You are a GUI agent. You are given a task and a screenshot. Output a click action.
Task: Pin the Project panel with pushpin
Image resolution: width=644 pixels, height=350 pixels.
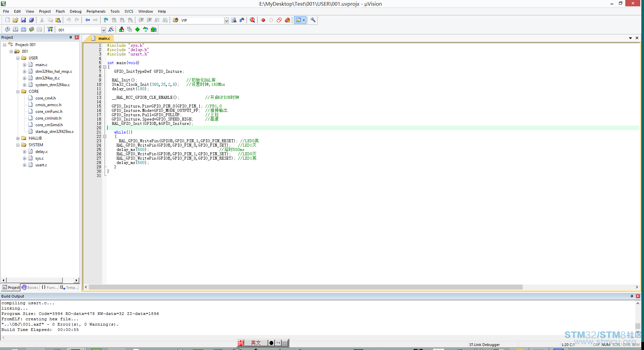(70, 37)
